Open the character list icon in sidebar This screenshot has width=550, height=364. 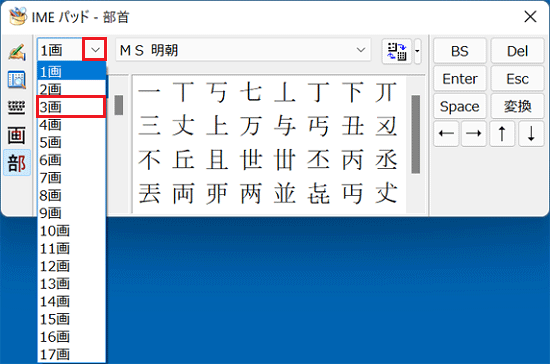(x=17, y=80)
